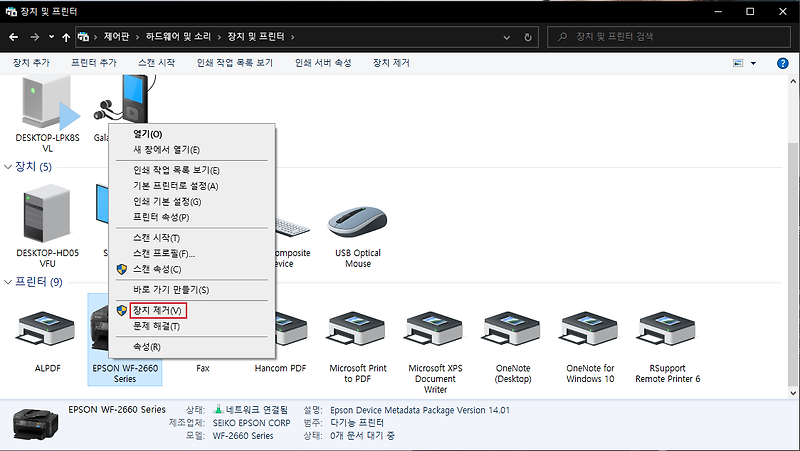Expand the chevron after 하드웨어 및 소리

coord(219,37)
